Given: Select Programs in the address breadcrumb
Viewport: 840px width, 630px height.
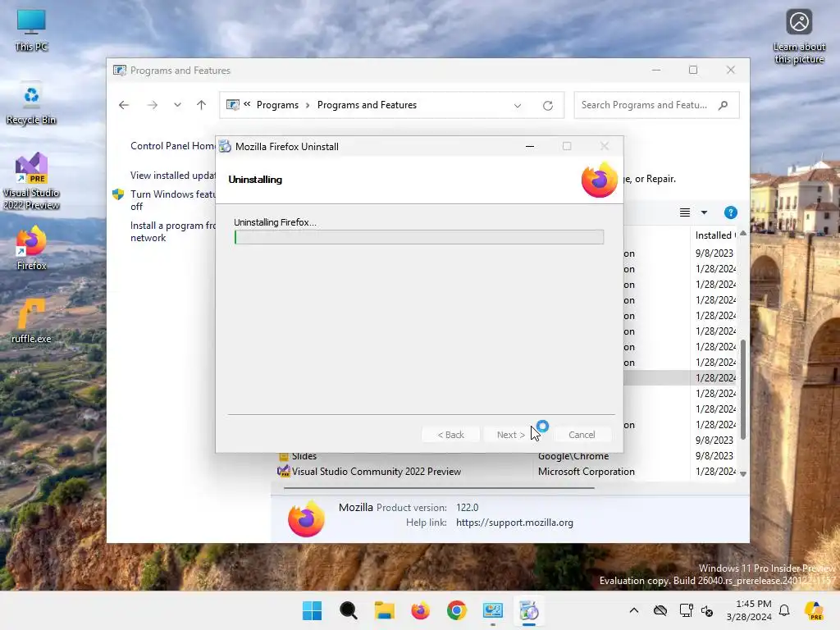Looking at the screenshot, I should (277, 105).
